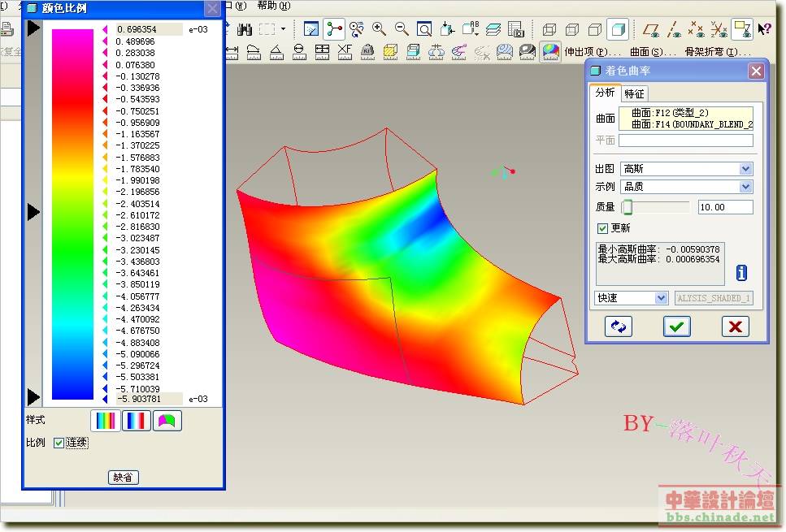Click the blue repeat analysis arrows button
786x532 pixels.
click(618, 327)
